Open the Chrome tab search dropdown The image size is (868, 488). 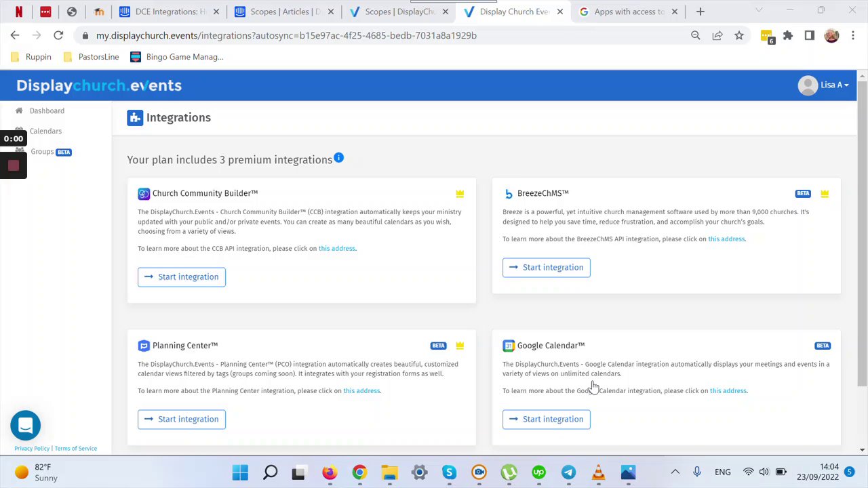tap(759, 11)
